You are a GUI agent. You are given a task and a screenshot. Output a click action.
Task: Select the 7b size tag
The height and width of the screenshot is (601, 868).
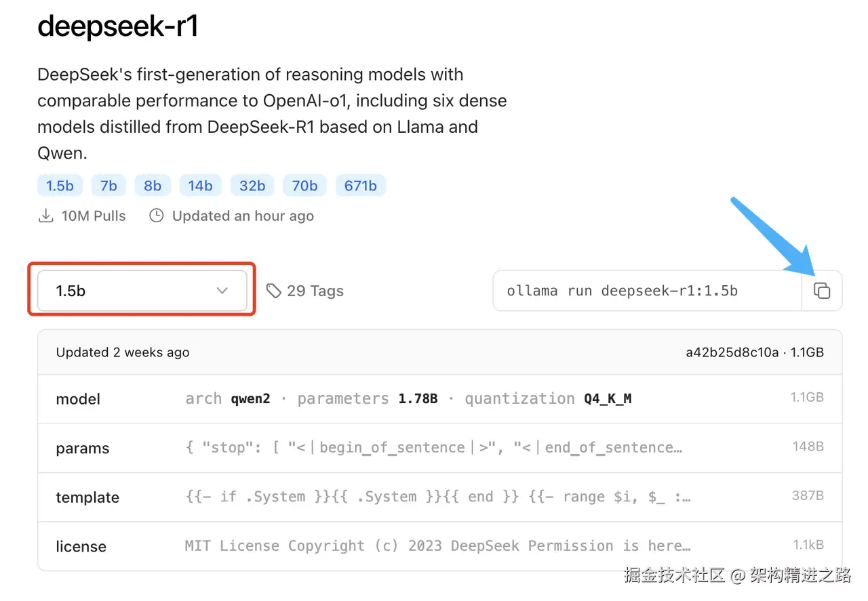tap(108, 186)
